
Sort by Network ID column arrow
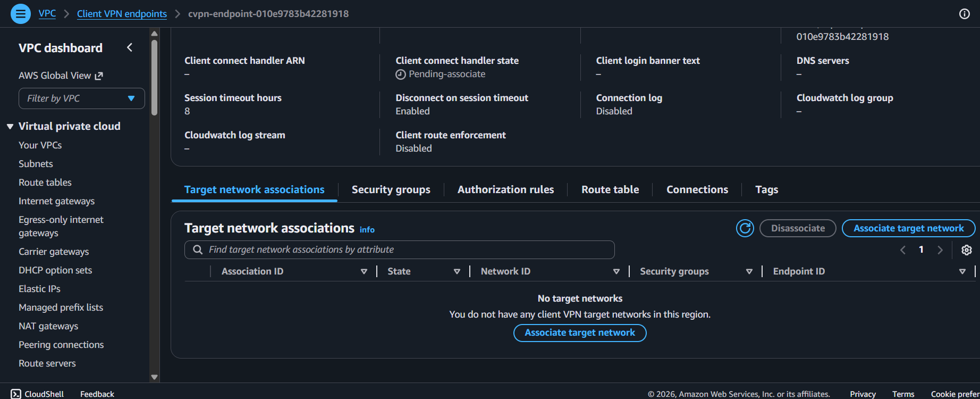click(616, 271)
